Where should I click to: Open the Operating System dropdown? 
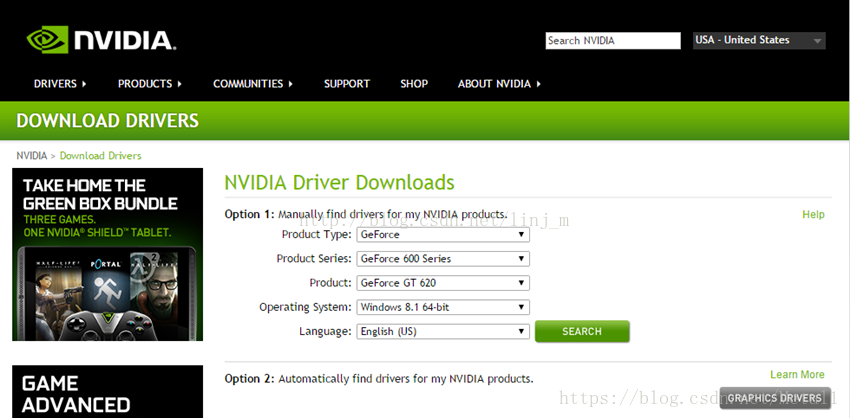(443, 307)
